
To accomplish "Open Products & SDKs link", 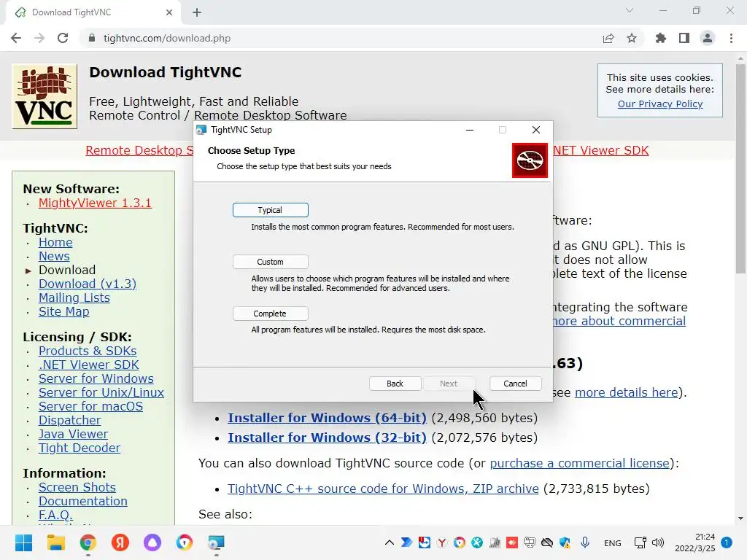I will tap(88, 351).
